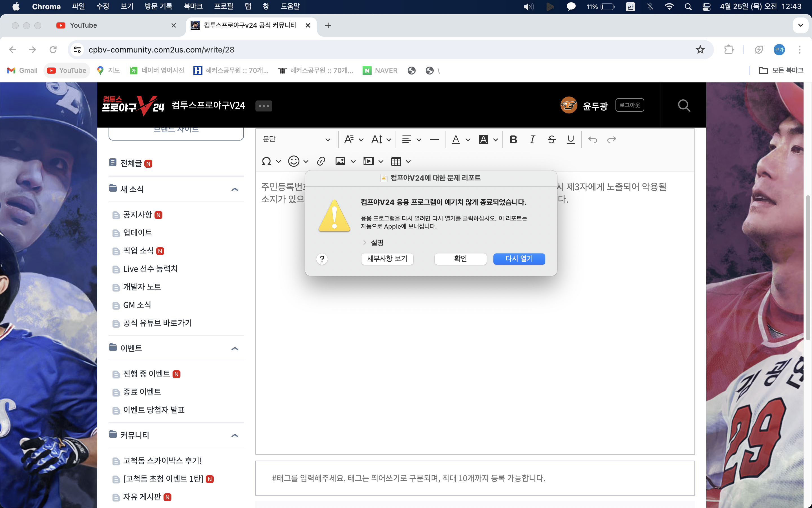Click the 세부사항 보기 button
Image resolution: width=812 pixels, height=508 pixels.
coord(387,259)
